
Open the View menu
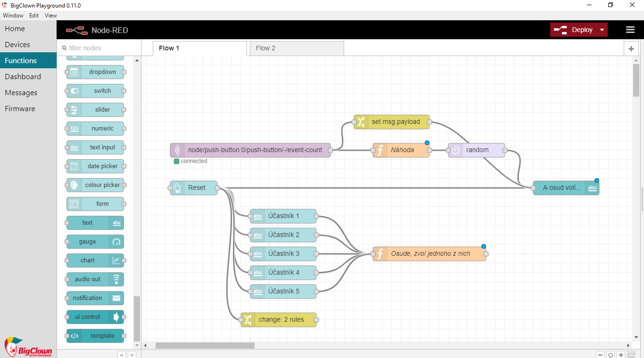[x=51, y=16]
